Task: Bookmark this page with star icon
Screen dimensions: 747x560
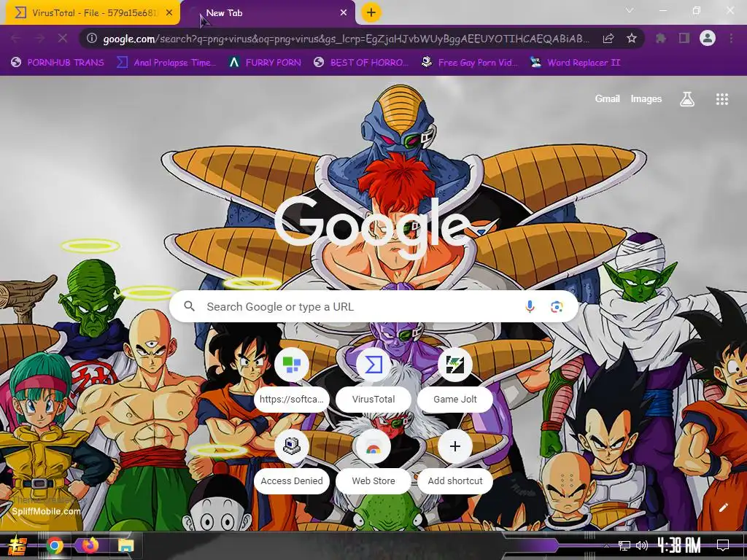Action: tap(632, 38)
